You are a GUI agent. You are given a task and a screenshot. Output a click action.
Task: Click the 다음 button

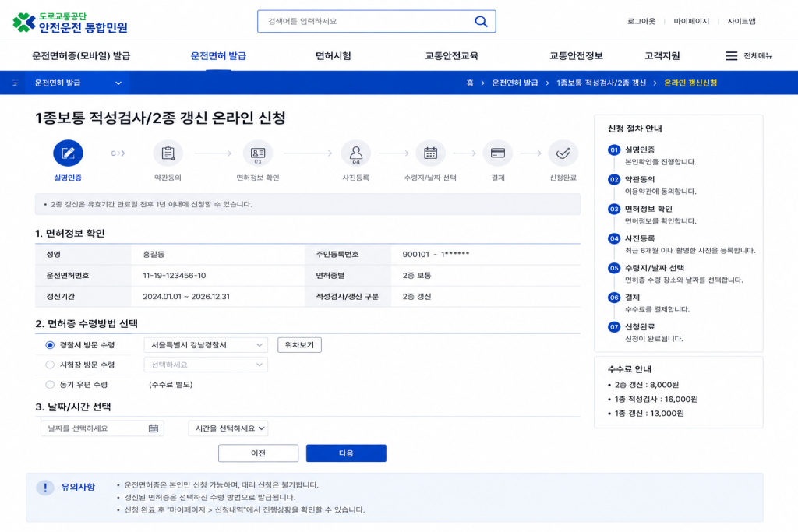(346, 453)
